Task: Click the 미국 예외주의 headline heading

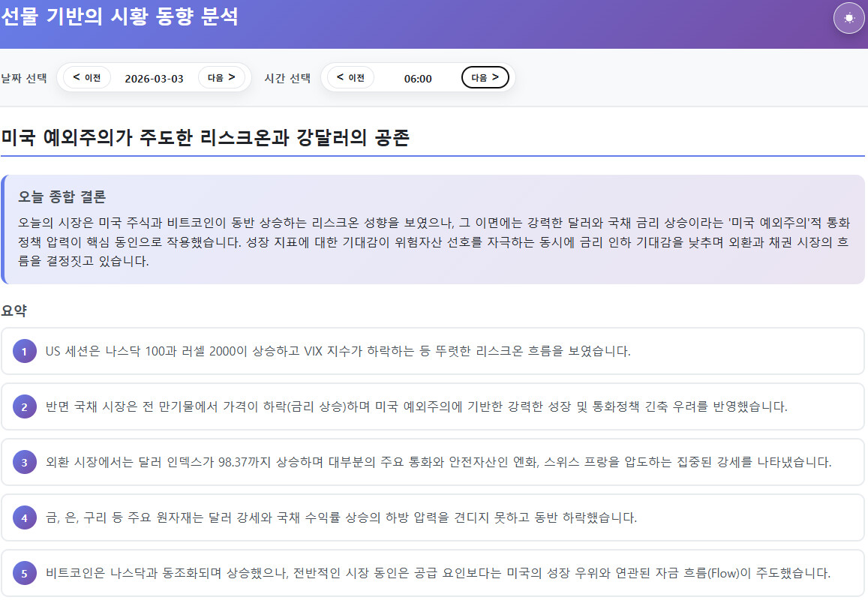Action: 206,139
